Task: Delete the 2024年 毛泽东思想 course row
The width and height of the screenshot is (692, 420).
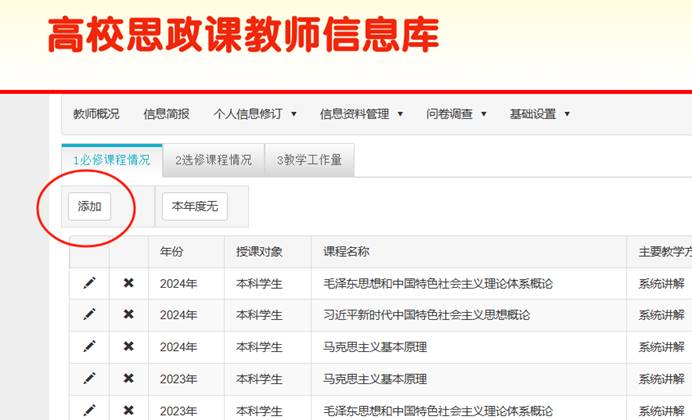Action: (x=128, y=283)
